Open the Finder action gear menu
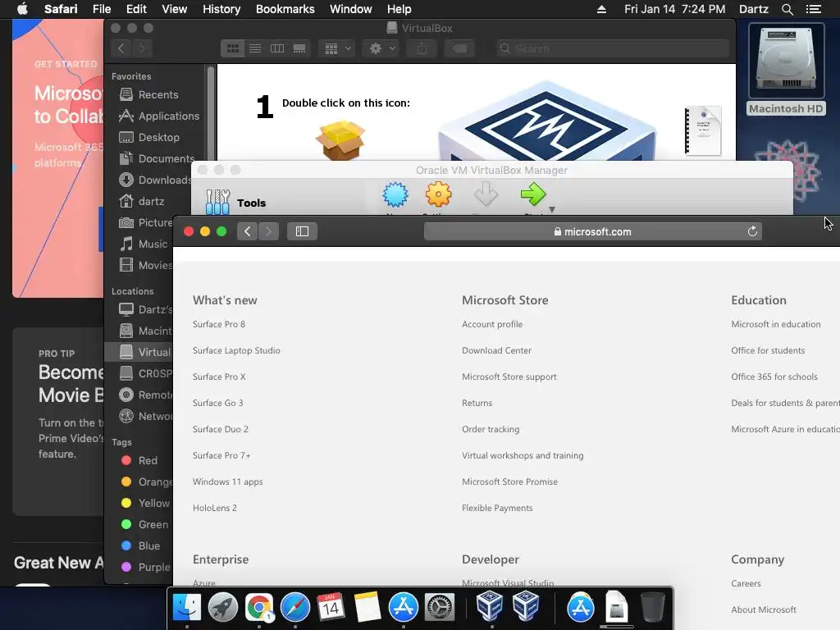This screenshot has width=840, height=630. pyautogui.click(x=381, y=48)
